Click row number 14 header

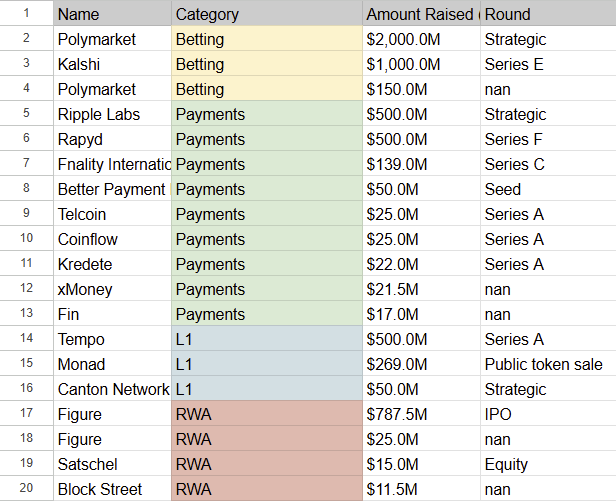[26, 339]
